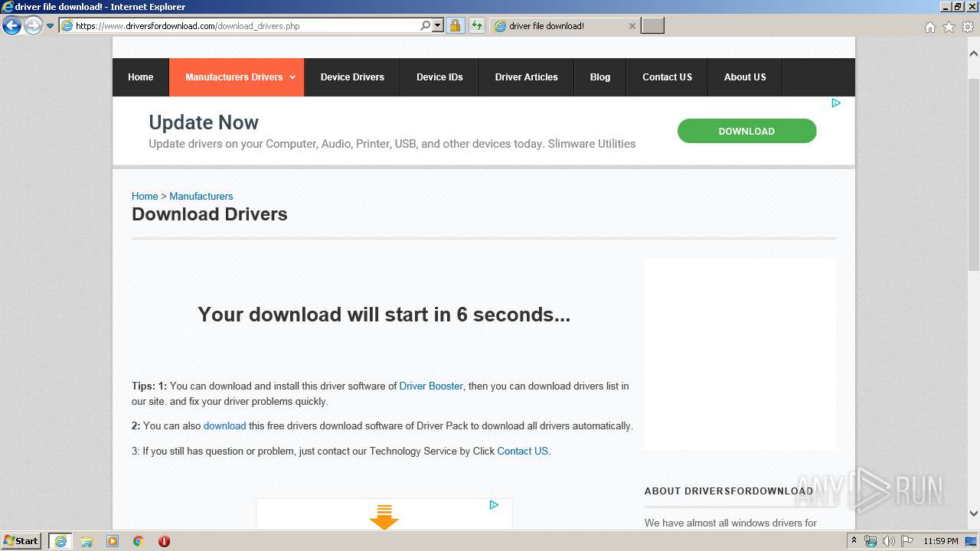Open the red shield taskbar icon
This screenshot has width=980, height=551.
164,541
